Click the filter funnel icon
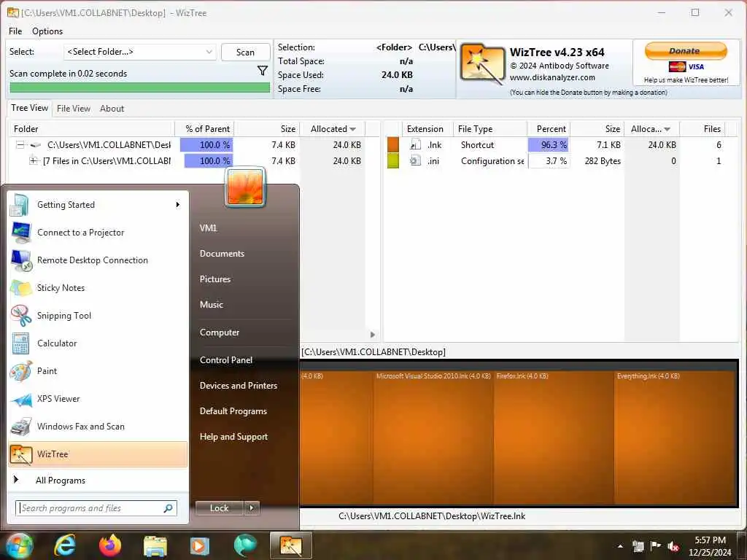This screenshot has height=560, width=747. [x=262, y=71]
